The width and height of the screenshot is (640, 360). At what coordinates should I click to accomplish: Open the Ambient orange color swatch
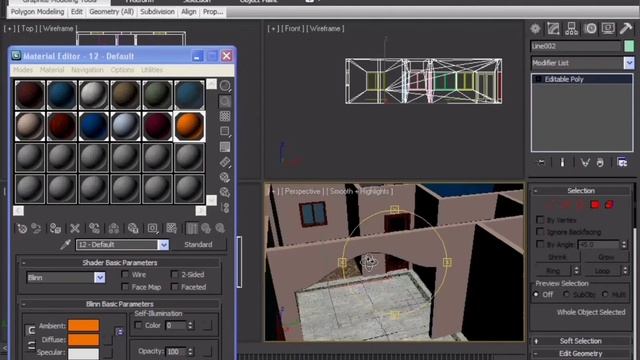click(x=83, y=325)
